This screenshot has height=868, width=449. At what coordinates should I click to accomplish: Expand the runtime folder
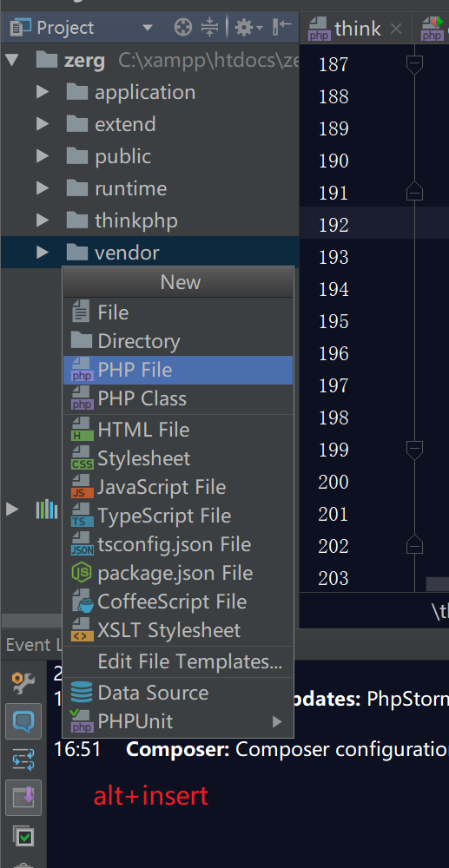42,188
